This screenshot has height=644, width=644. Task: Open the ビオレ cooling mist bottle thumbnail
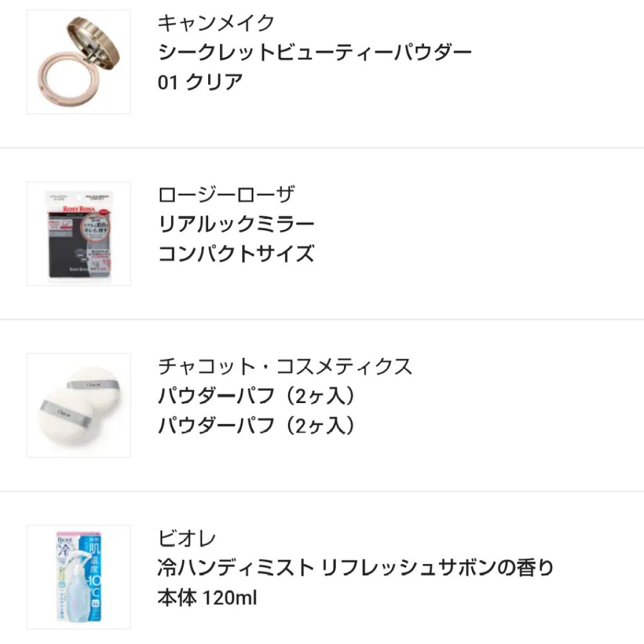coord(78,577)
